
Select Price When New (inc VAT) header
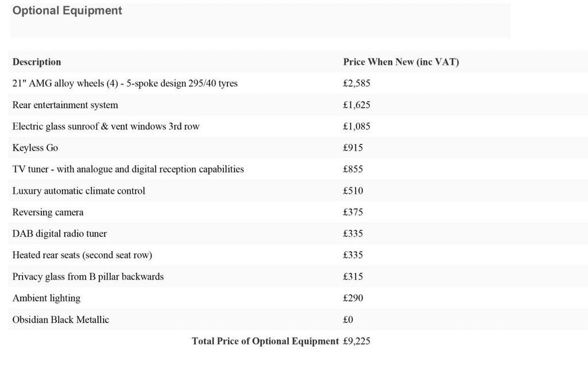click(x=401, y=62)
